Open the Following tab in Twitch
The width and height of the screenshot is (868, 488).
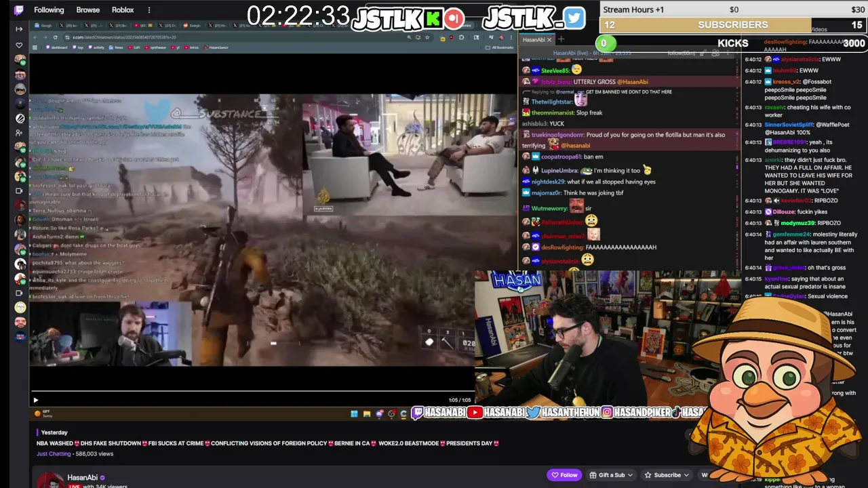(x=49, y=10)
